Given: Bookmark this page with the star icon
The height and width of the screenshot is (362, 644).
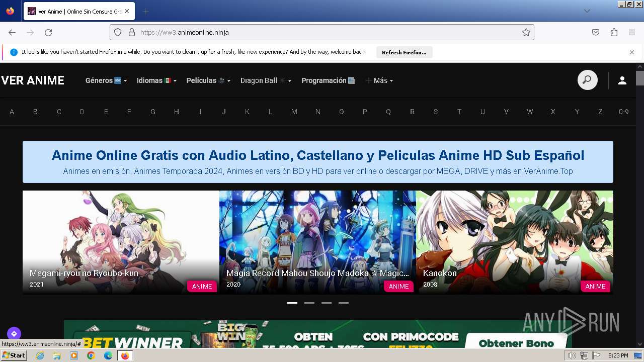Looking at the screenshot, I should [x=526, y=32].
